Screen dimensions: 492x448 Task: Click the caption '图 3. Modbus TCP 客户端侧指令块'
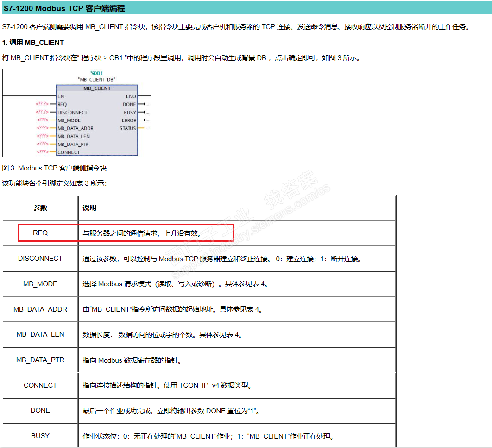pyautogui.click(x=54, y=168)
